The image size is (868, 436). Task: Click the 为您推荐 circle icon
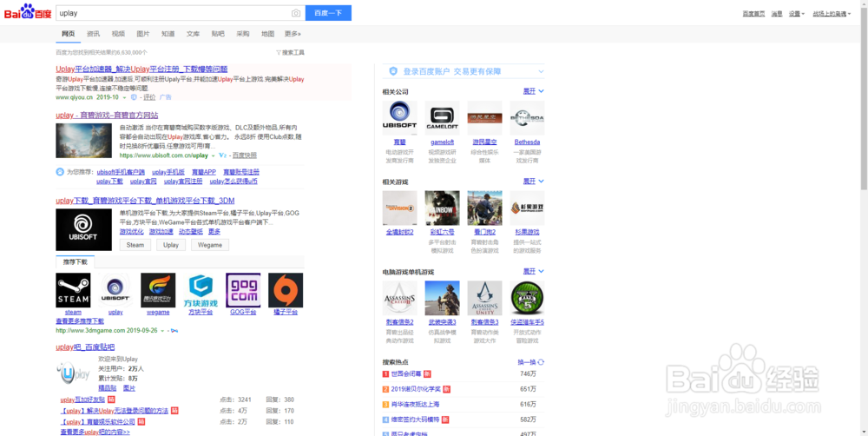click(x=60, y=172)
